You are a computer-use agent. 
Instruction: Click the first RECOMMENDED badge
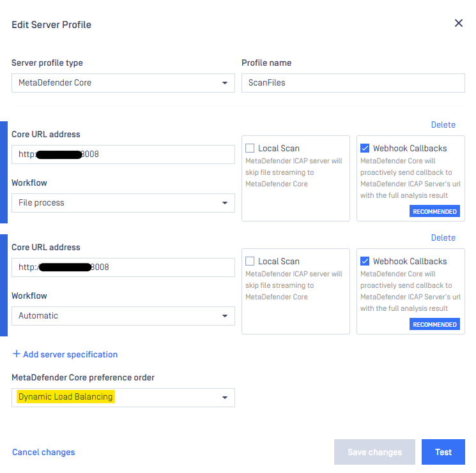point(434,211)
